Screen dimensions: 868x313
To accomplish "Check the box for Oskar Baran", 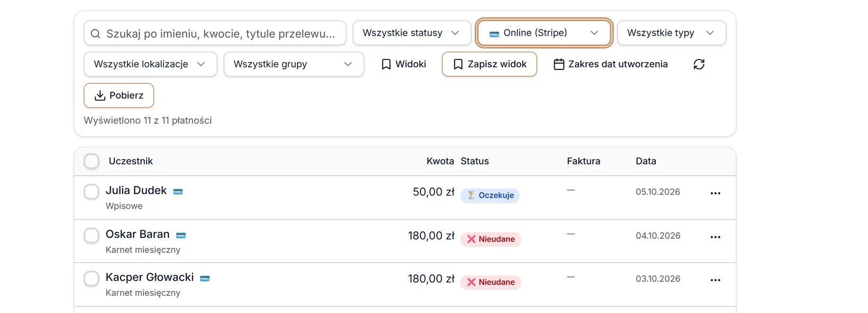I will pyautogui.click(x=92, y=236).
